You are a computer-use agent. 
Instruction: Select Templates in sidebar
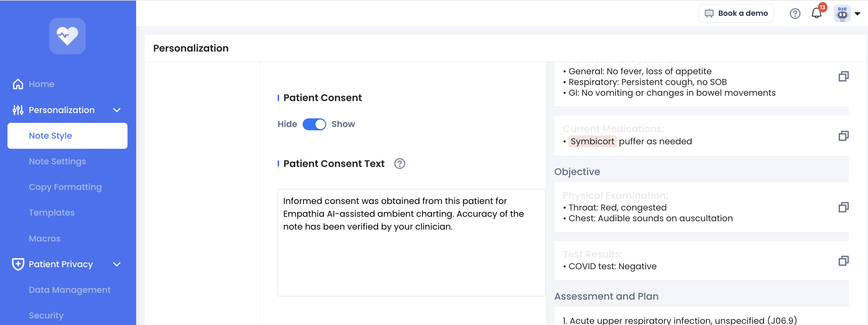[52, 213]
